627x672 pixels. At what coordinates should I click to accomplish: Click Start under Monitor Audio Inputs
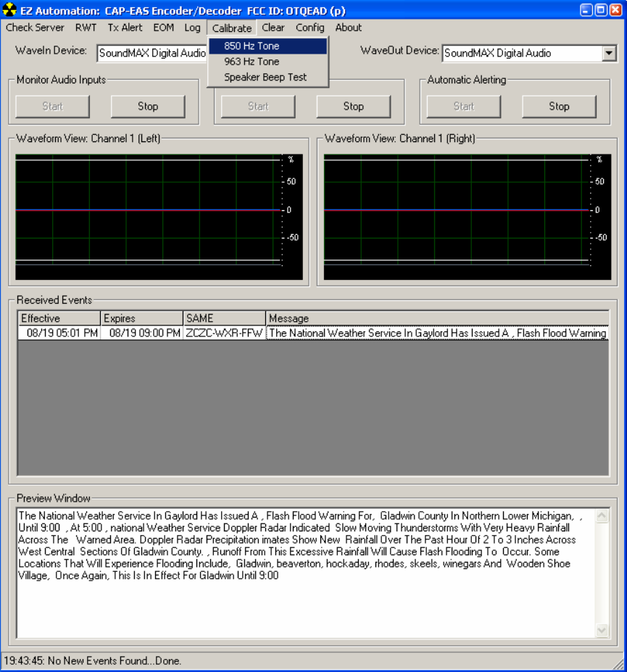click(53, 107)
